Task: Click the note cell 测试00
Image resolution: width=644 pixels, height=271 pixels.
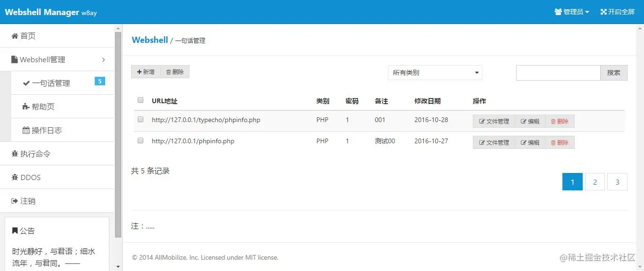Action: click(x=385, y=141)
